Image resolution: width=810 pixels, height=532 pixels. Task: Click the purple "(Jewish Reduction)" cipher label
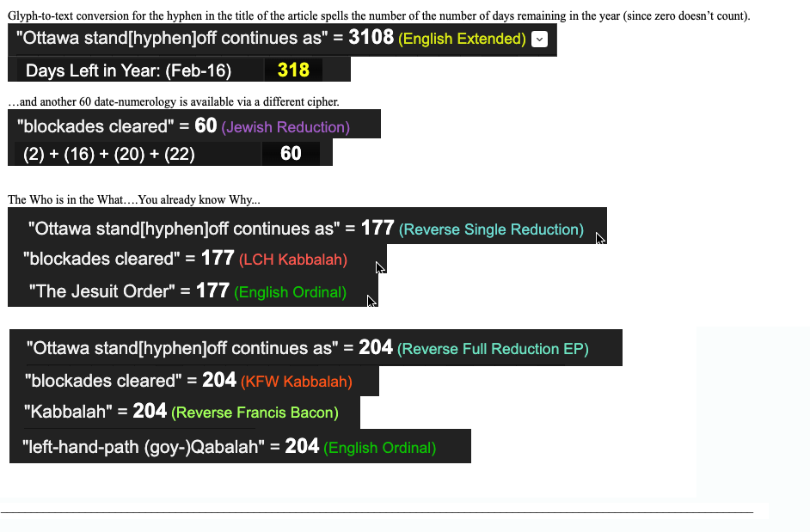(285, 127)
